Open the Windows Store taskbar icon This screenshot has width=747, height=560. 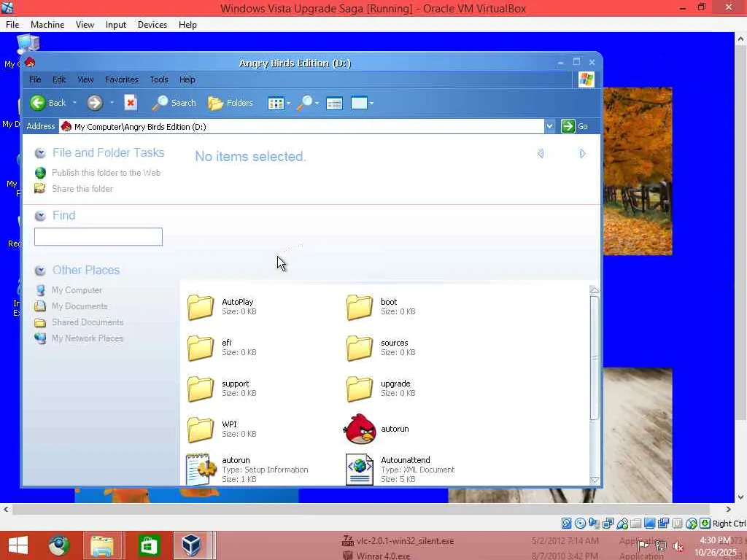tap(149, 545)
